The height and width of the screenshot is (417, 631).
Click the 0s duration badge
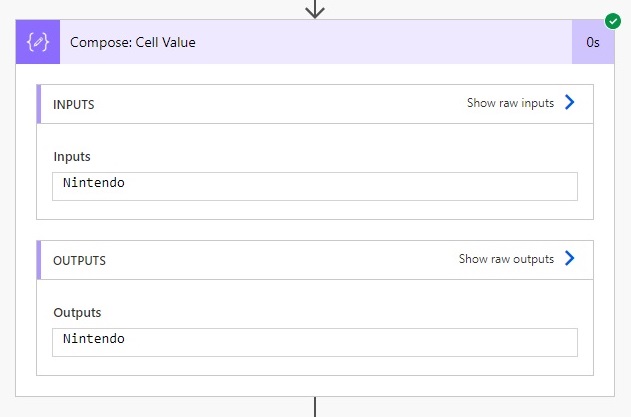click(x=593, y=42)
